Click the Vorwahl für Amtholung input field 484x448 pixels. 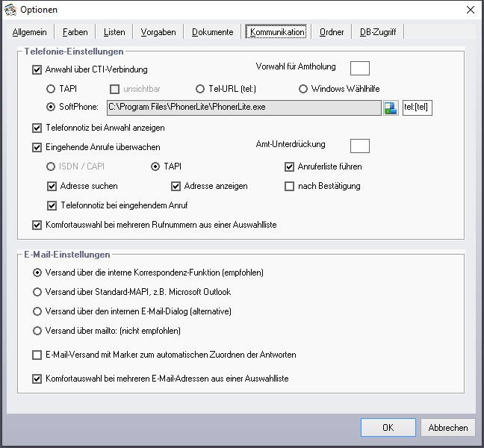click(x=360, y=68)
